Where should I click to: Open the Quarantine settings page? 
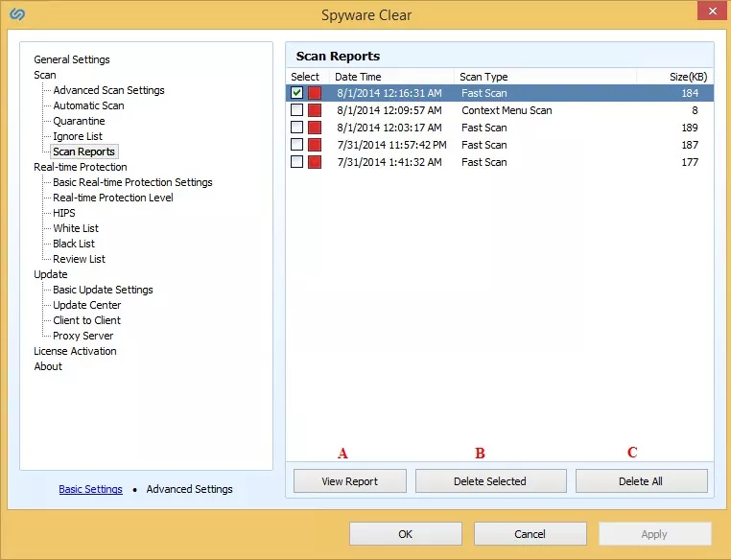coord(79,121)
